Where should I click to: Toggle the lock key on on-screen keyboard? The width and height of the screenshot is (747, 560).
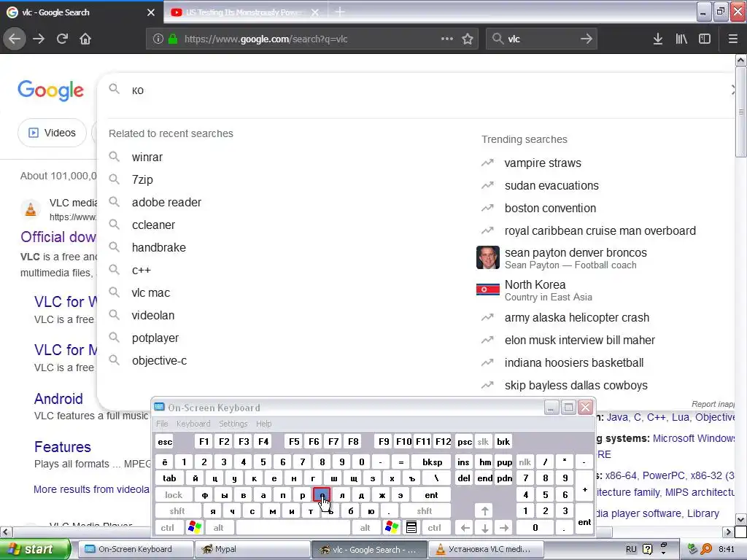coord(174,495)
